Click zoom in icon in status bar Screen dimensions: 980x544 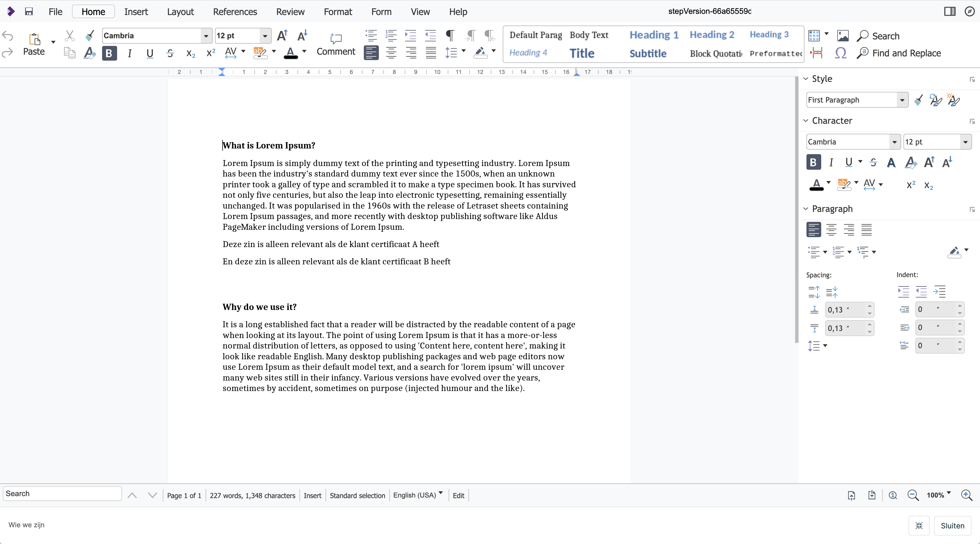tap(966, 495)
